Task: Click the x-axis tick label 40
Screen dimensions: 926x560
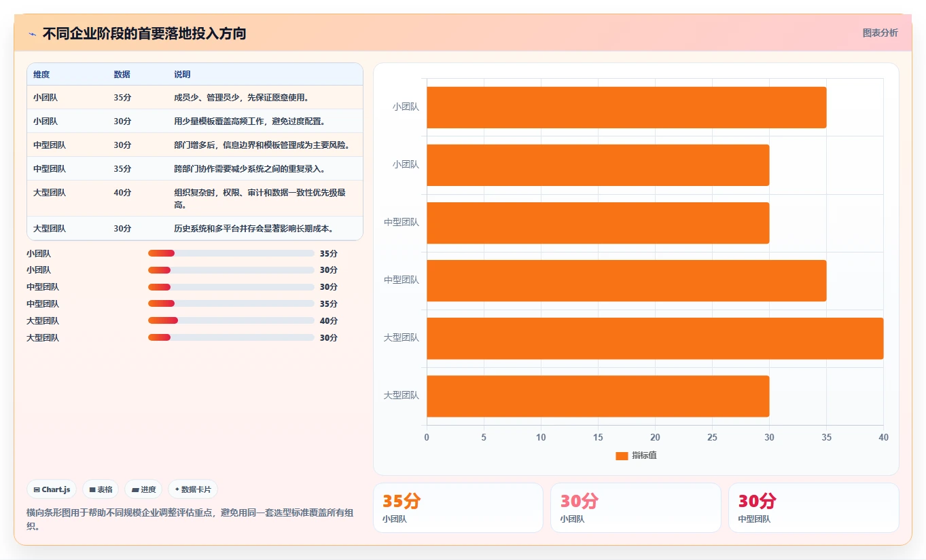Action: pyautogui.click(x=883, y=437)
